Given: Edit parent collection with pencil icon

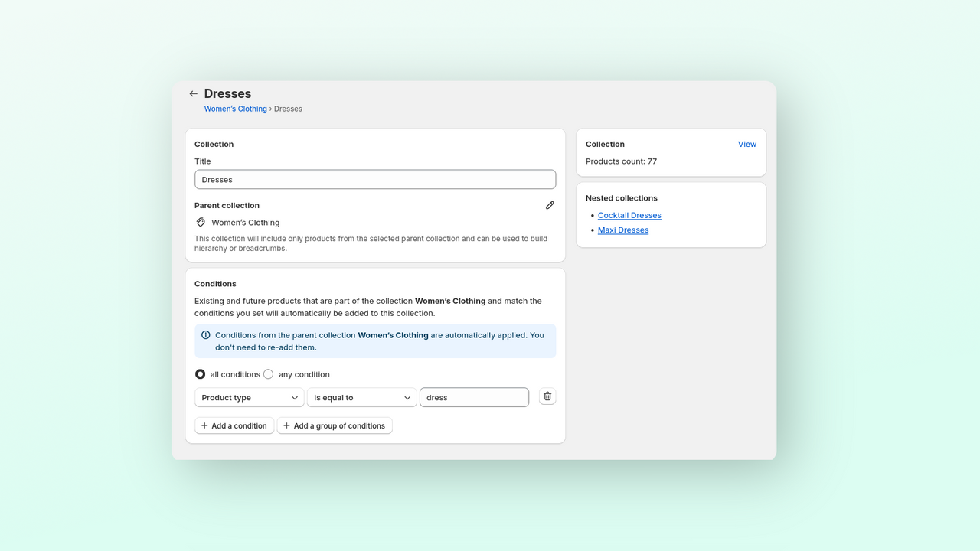Looking at the screenshot, I should click(x=550, y=205).
